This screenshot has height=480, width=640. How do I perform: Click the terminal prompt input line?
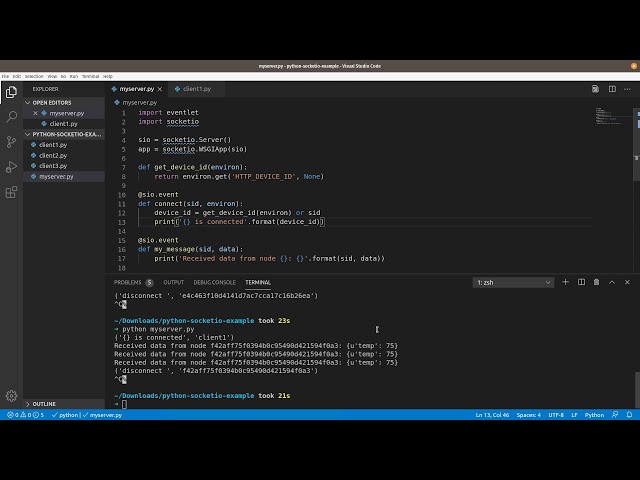point(124,404)
